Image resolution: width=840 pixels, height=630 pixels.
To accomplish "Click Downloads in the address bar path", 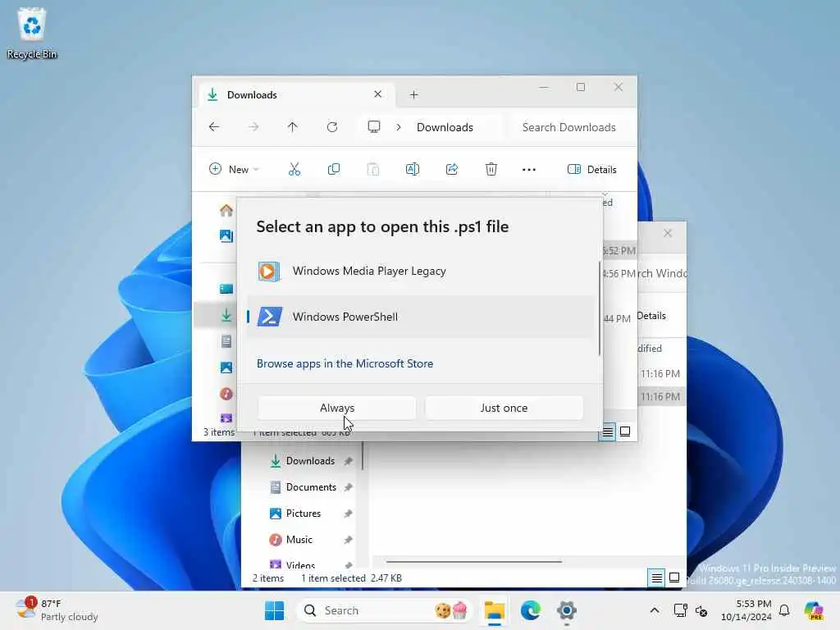I will coord(445,127).
